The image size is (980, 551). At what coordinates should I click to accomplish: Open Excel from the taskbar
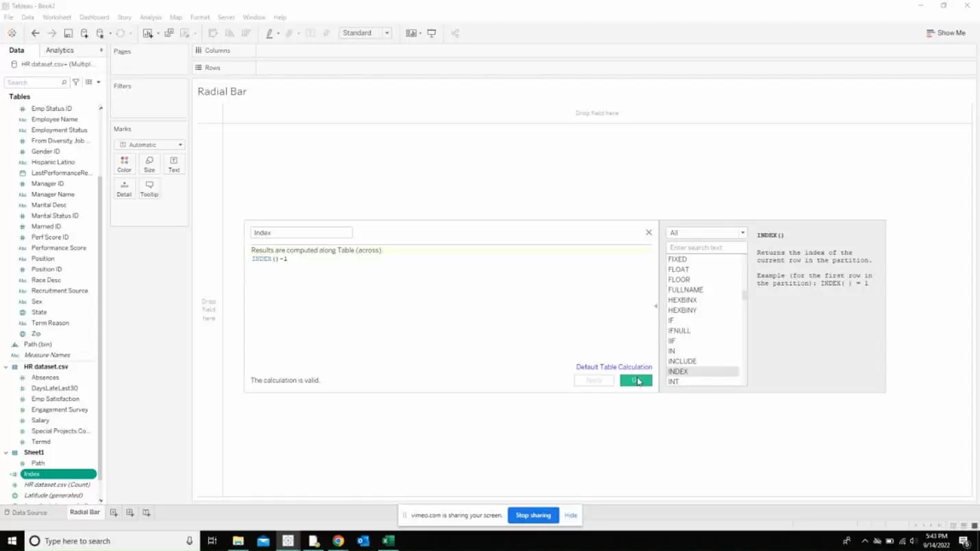pos(388,541)
